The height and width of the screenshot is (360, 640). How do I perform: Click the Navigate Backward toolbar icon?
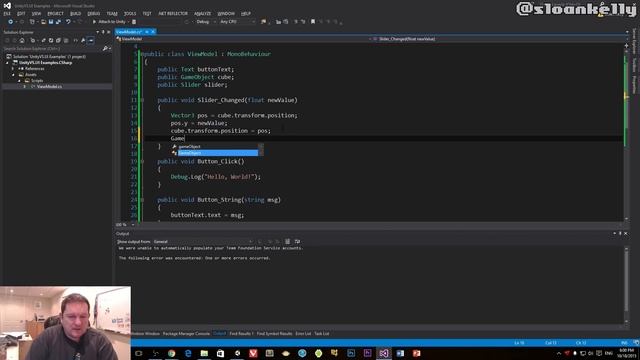[x=11, y=22]
